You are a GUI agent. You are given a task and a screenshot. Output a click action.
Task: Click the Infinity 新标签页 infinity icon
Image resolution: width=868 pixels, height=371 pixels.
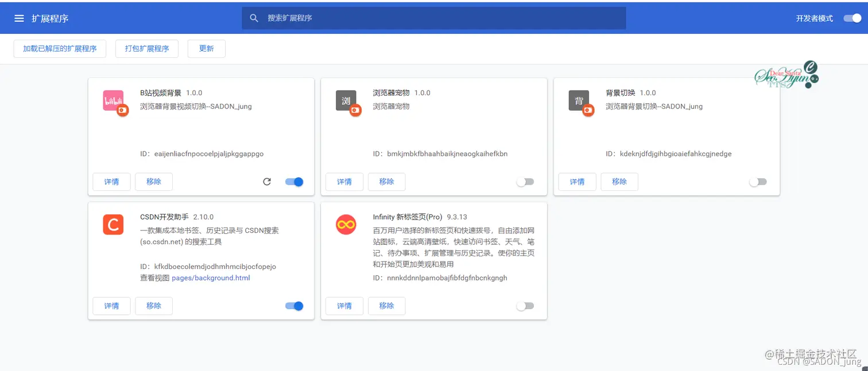coord(346,224)
